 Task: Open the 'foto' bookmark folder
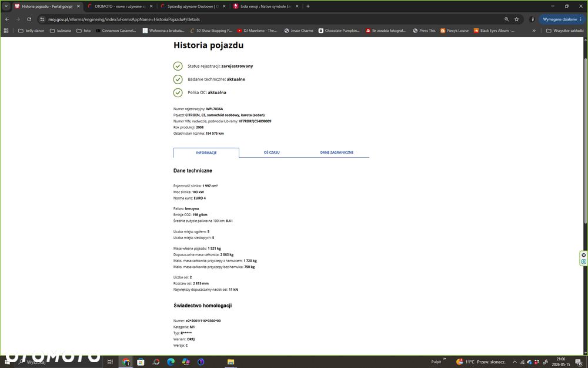point(83,31)
